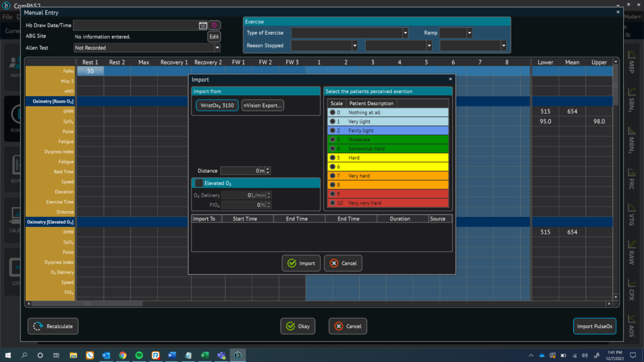Expand the second Reason Stopped dropdown

coord(429,45)
